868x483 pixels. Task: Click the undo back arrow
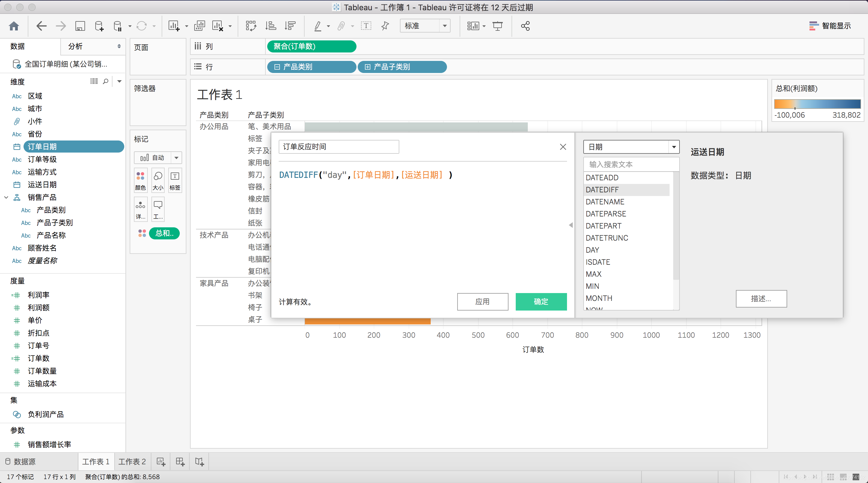[x=41, y=26]
